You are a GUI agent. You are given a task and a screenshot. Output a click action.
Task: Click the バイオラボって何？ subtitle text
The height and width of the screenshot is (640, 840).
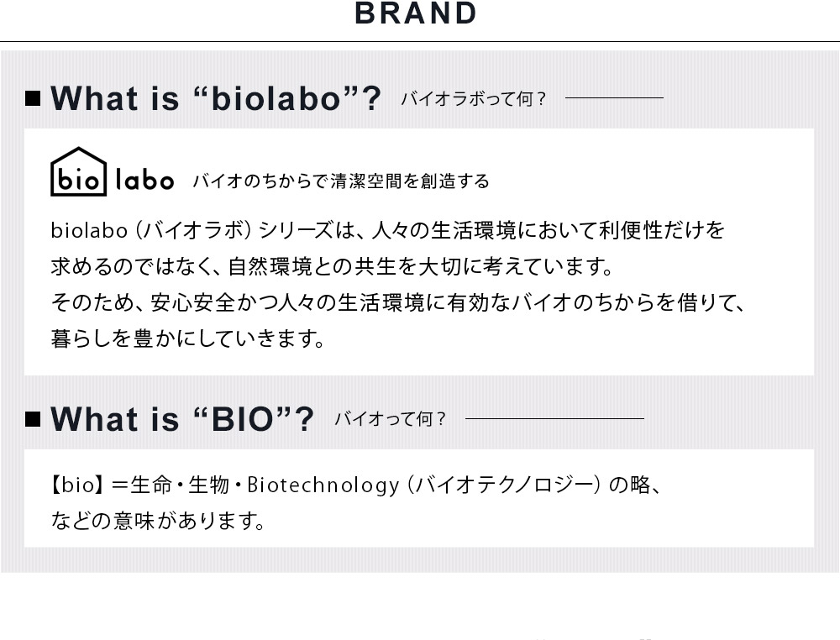[x=474, y=99]
